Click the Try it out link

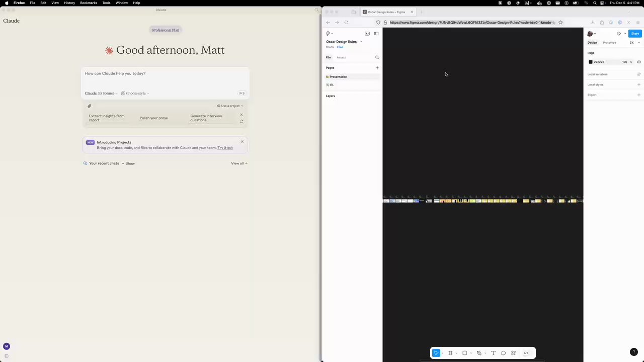pyautogui.click(x=225, y=148)
